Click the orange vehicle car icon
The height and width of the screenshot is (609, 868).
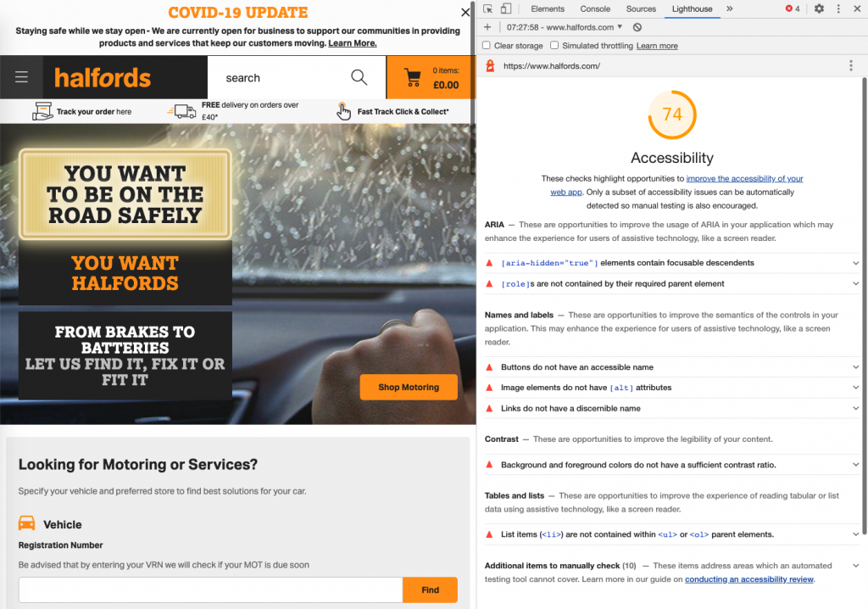point(26,523)
